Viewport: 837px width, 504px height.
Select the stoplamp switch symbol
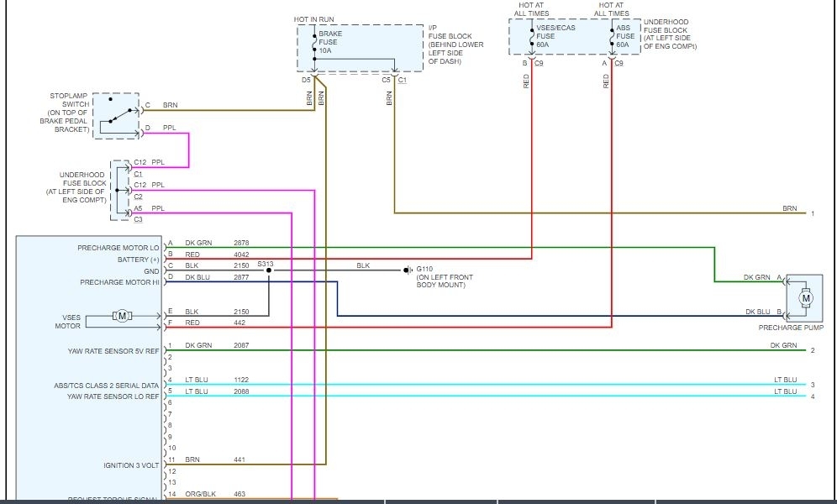116,116
